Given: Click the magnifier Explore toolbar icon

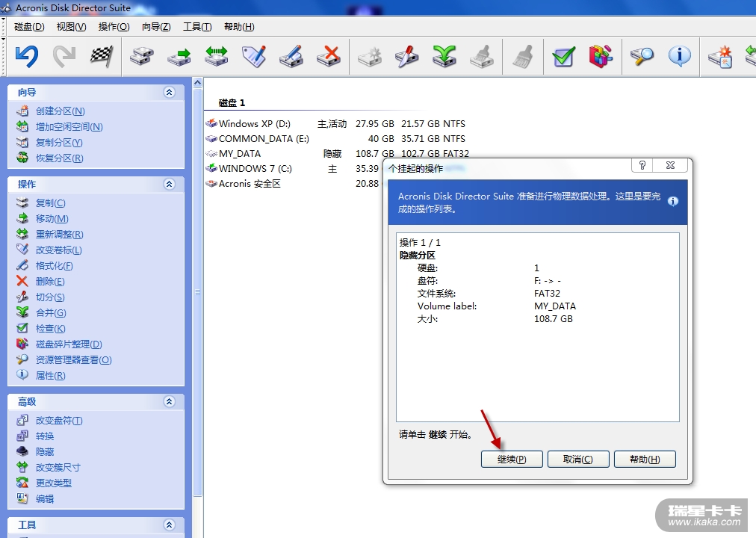Looking at the screenshot, I should (642, 56).
